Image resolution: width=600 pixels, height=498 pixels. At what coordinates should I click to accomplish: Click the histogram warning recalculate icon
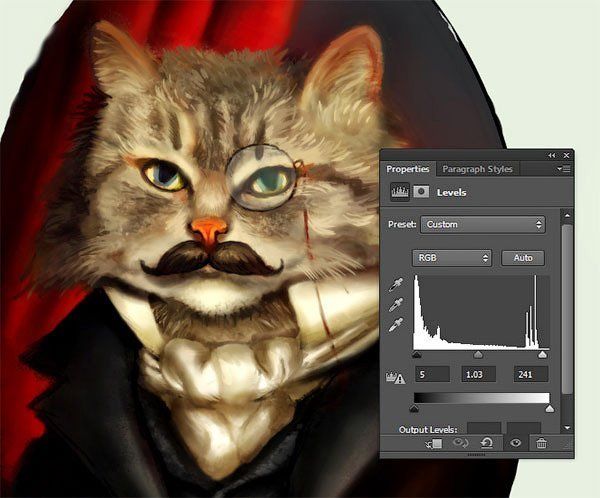395,378
